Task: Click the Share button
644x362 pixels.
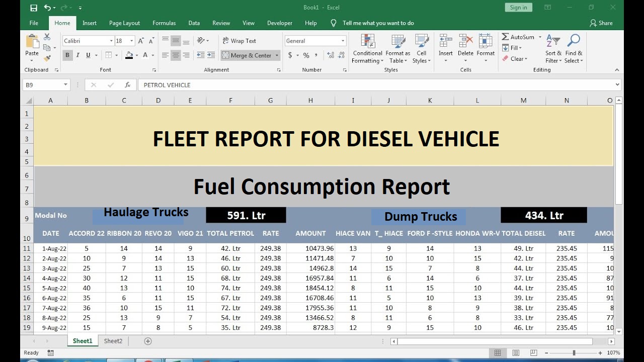Action: (x=602, y=23)
